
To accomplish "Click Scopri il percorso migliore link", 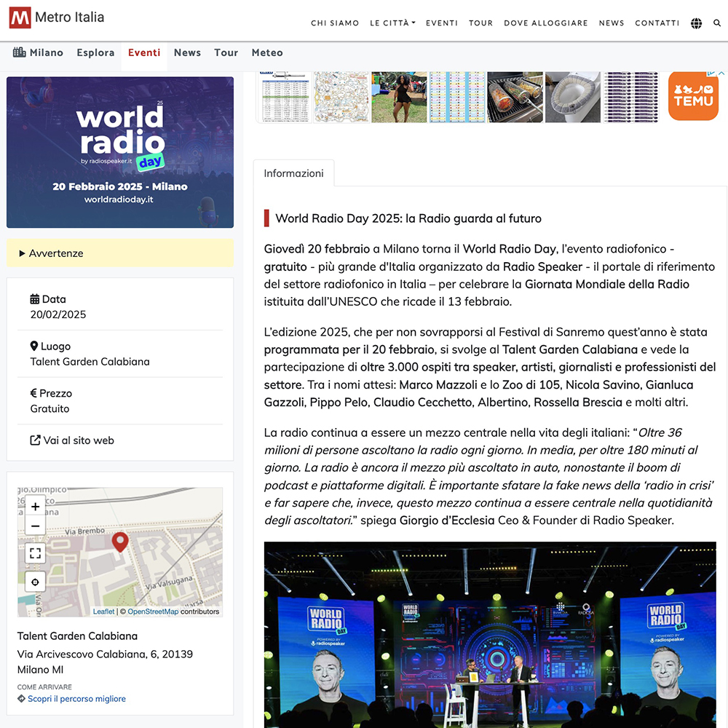I will [76, 699].
